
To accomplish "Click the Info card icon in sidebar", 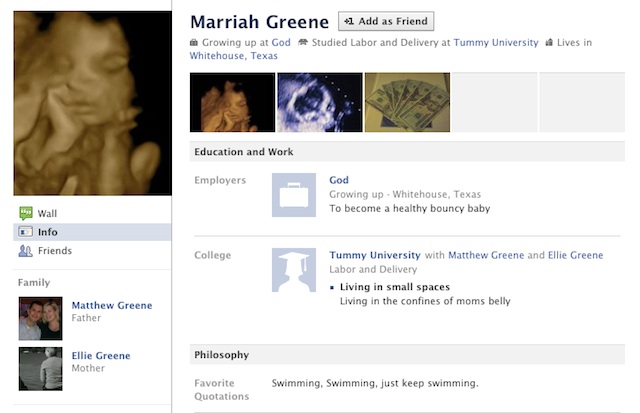I will [26, 232].
